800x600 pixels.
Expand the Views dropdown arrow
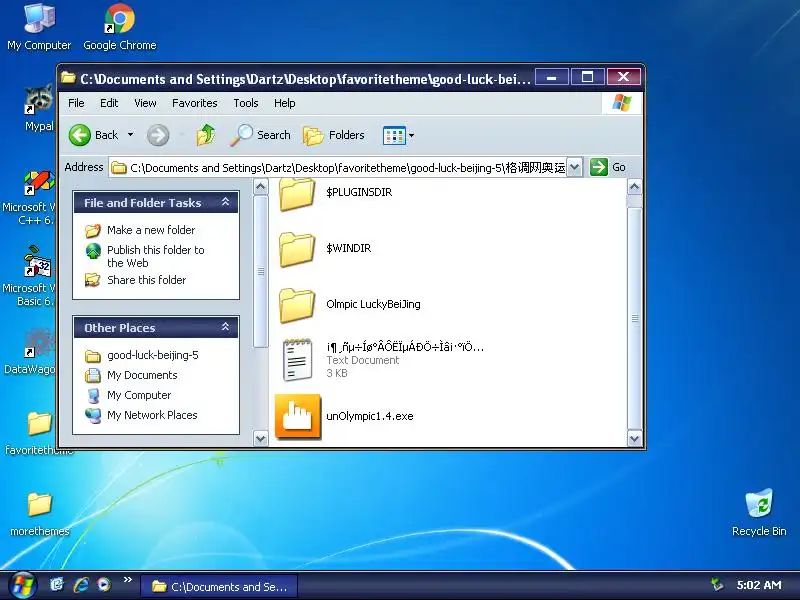point(411,136)
